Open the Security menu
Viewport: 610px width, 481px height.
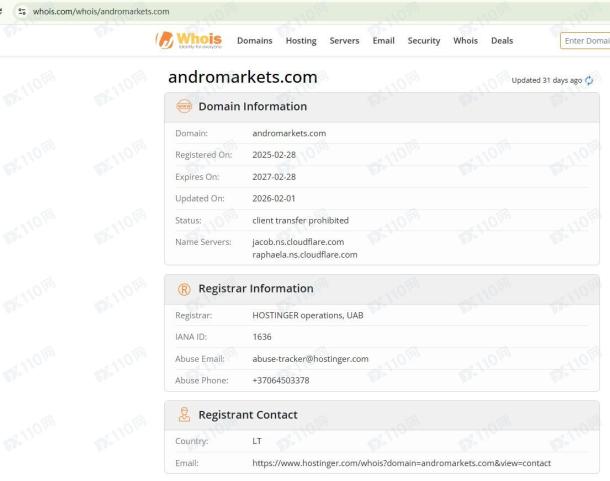(424, 41)
